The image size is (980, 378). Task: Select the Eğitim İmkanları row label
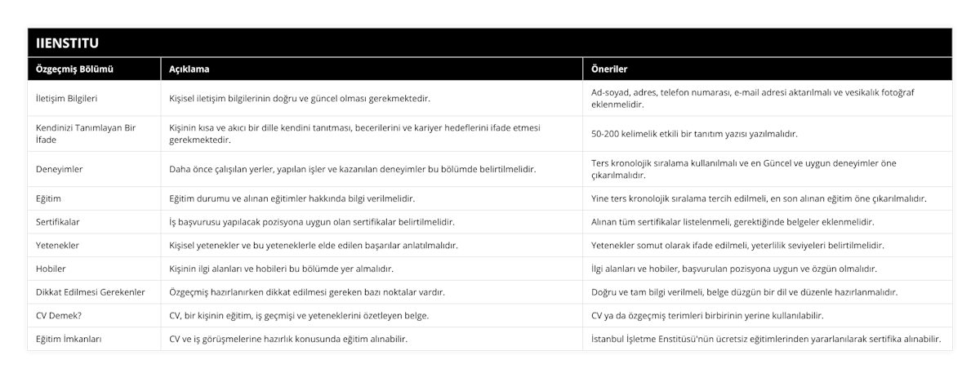point(69,338)
